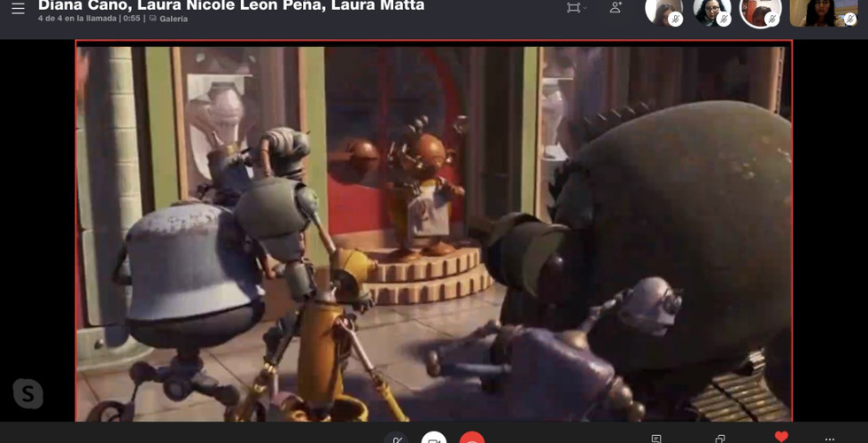The width and height of the screenshot is (868, 443).
Task: Select the highlighted third participant thumbnail
Action: (x=761, y=12)
